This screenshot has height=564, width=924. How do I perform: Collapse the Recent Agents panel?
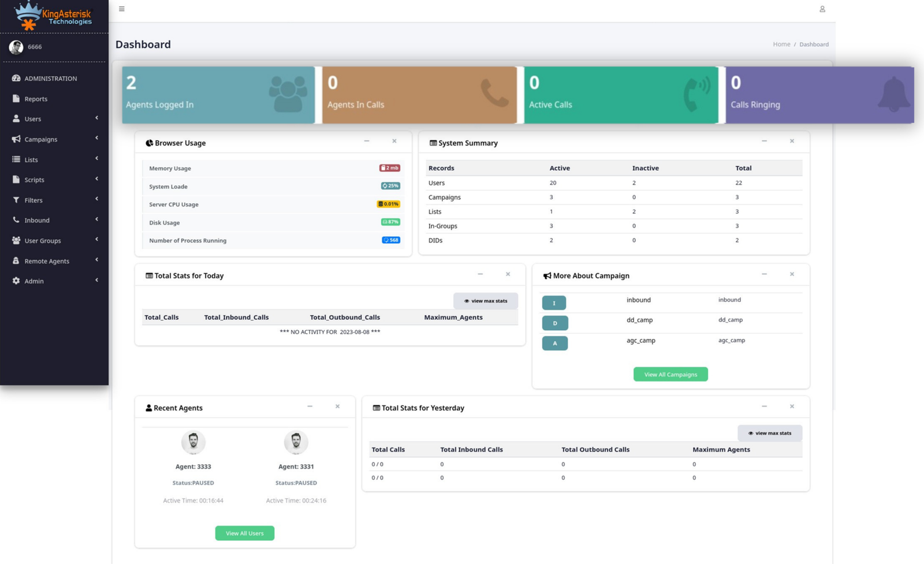(x=310, y=406)
